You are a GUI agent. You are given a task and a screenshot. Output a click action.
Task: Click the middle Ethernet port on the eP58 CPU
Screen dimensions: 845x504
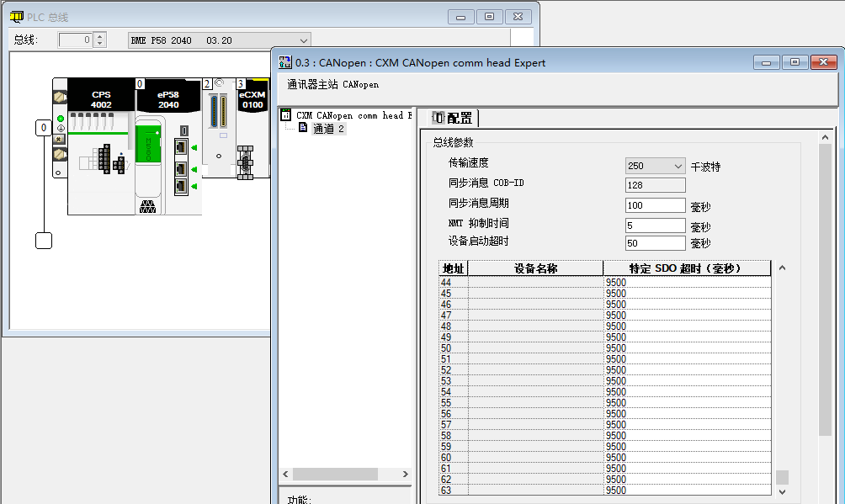click(x=181, y=169)
